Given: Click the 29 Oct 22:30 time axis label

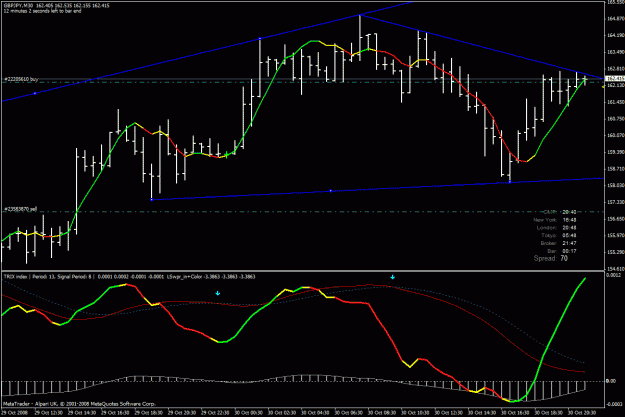Looking at the screenshot, I should click(215, 413).
